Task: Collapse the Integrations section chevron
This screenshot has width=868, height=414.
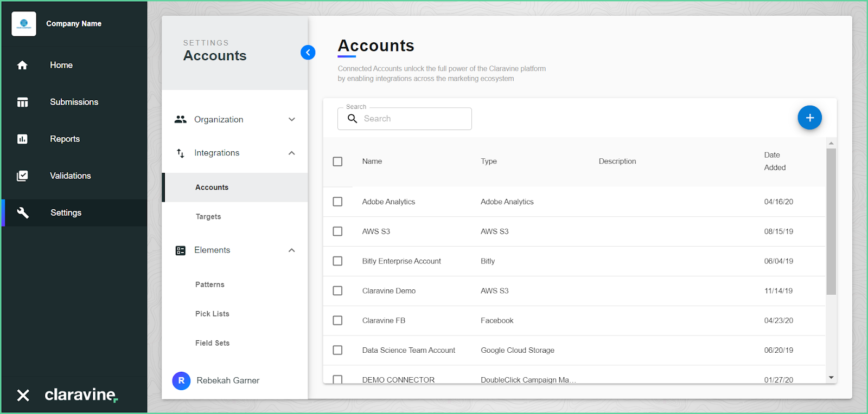Action: pyautogui.click(x=292, y=153)
